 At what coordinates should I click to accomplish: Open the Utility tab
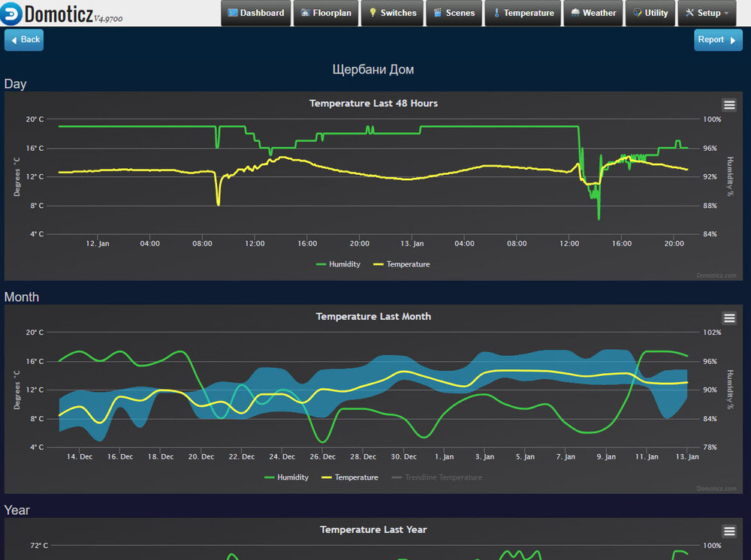coord(650,13)
